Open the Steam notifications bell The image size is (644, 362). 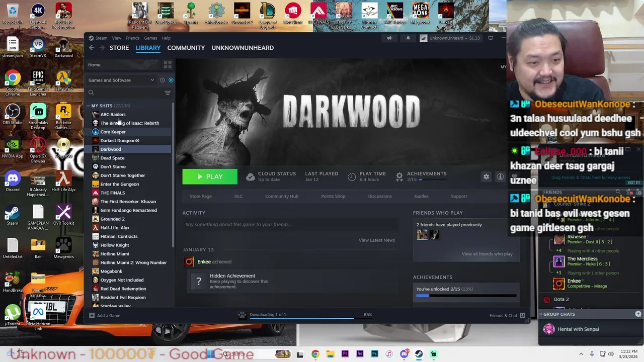coord(408,38)
